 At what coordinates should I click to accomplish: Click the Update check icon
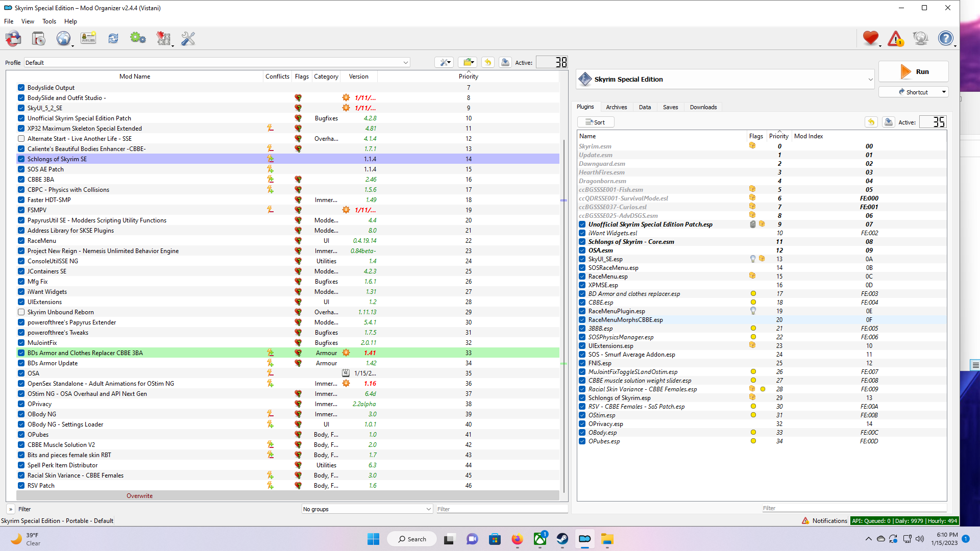921,38
